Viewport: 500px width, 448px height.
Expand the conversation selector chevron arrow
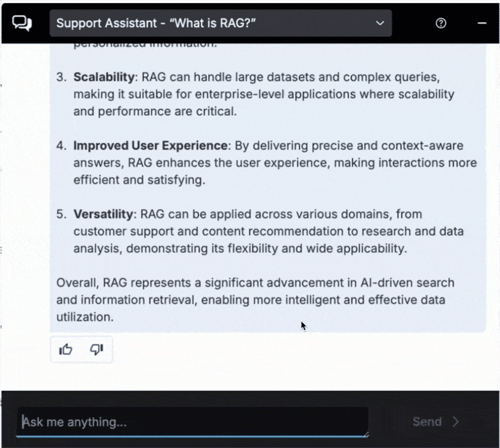pyautogui.click(x=380, y=23)
